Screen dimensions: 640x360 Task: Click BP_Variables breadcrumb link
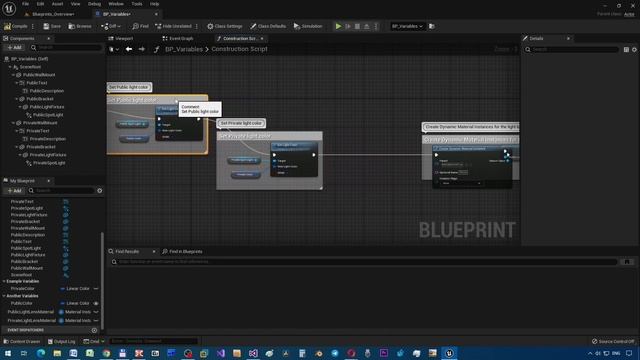click(x=184, y=49)
